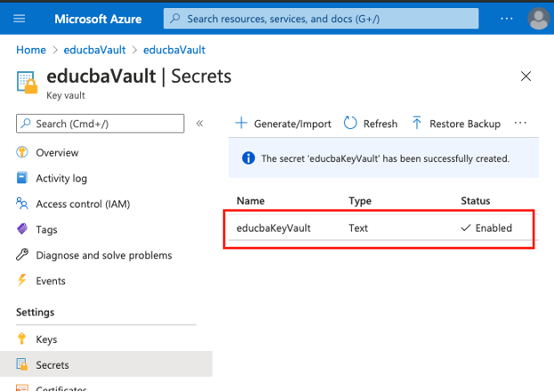
Task: Open the top bar ellipsis menu
Action: tap(506, 19)
